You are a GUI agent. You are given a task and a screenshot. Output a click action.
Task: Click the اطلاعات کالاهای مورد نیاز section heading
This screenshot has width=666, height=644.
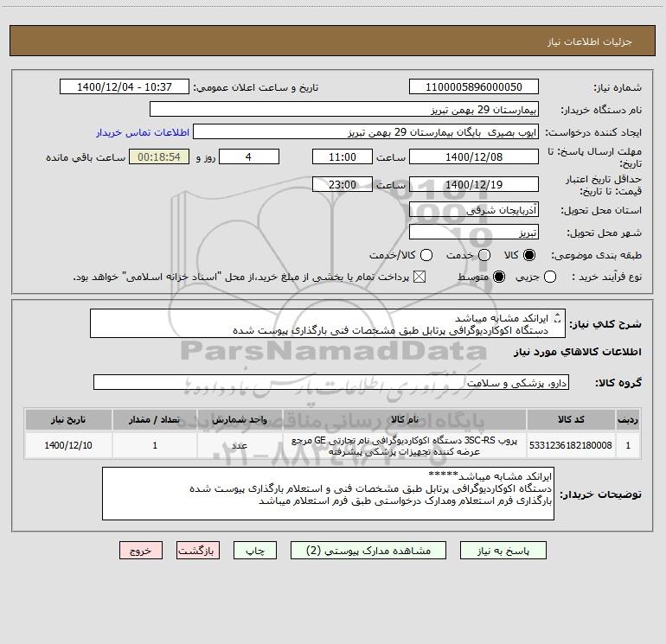pos(578,352)
